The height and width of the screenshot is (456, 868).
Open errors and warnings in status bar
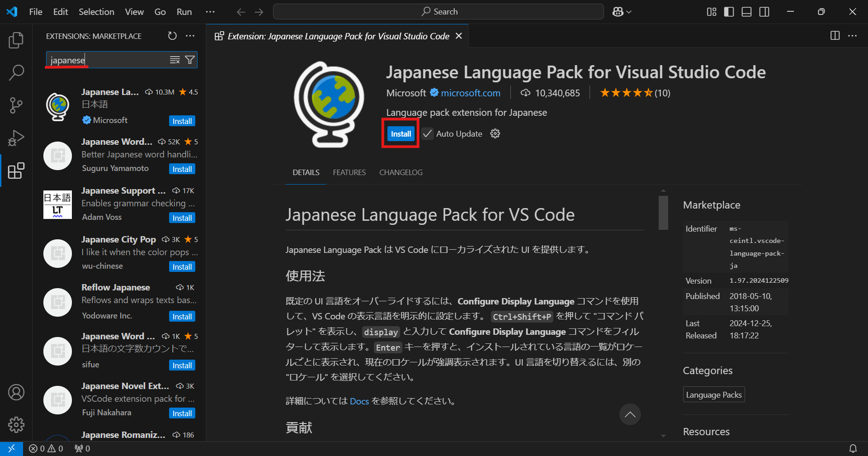coord(46,448)
